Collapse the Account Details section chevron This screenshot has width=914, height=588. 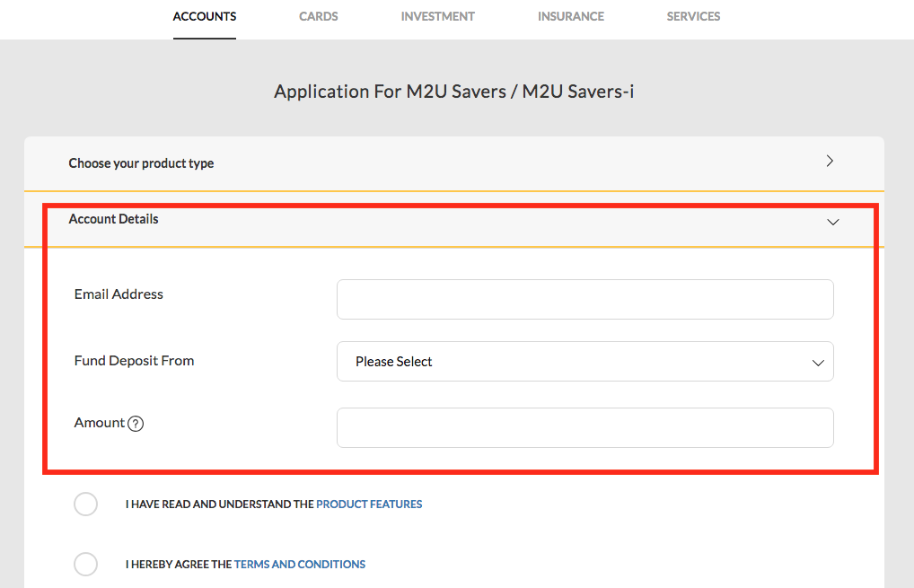[833, 222]
